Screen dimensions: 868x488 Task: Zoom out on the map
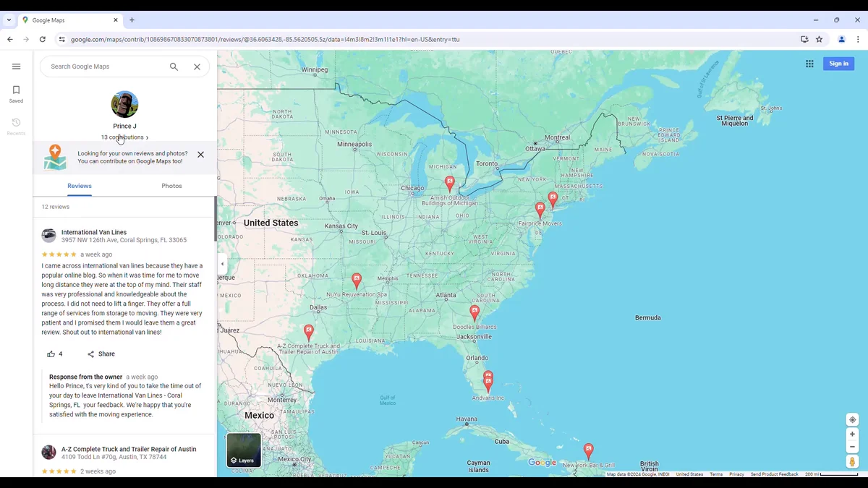coord(852,447)
